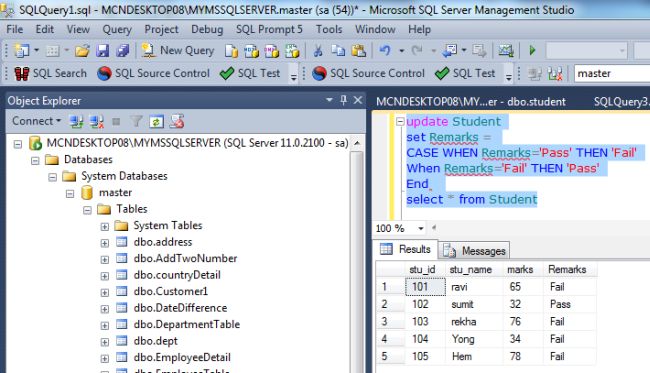The width and height of the screenshot is (650, 373).
Task: Click the Database Engine Query icon
Action: pos(231,51)
